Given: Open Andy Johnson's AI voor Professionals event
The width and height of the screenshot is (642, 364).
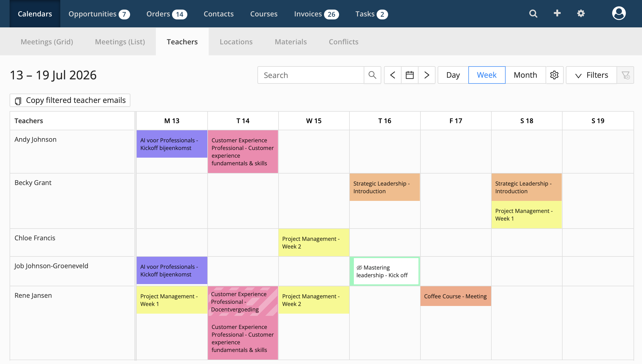Looking at the screenshot, I should click(x=172, y=144).
